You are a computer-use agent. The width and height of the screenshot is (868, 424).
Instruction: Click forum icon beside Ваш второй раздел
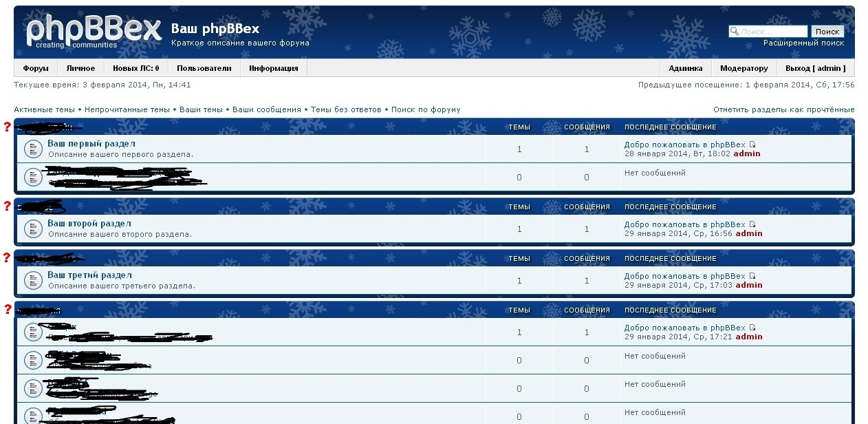point(32,229)
